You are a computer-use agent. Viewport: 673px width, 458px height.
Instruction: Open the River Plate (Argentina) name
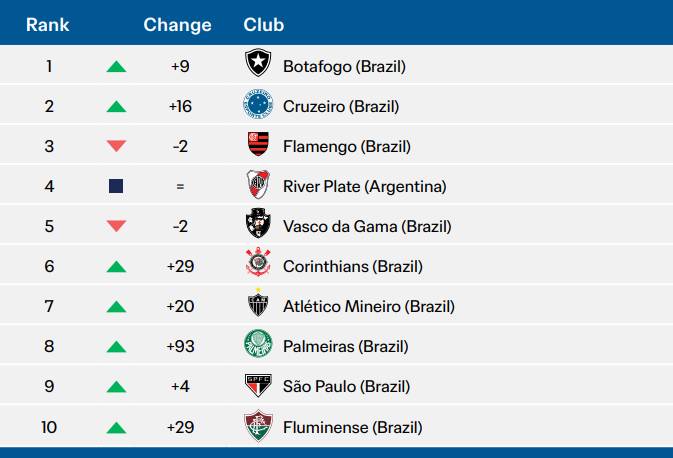click(364, 187)
